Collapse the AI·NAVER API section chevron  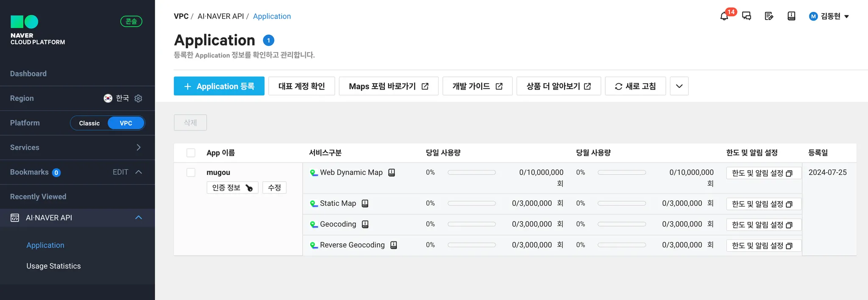pyautogui.click(x=139, y=217)
